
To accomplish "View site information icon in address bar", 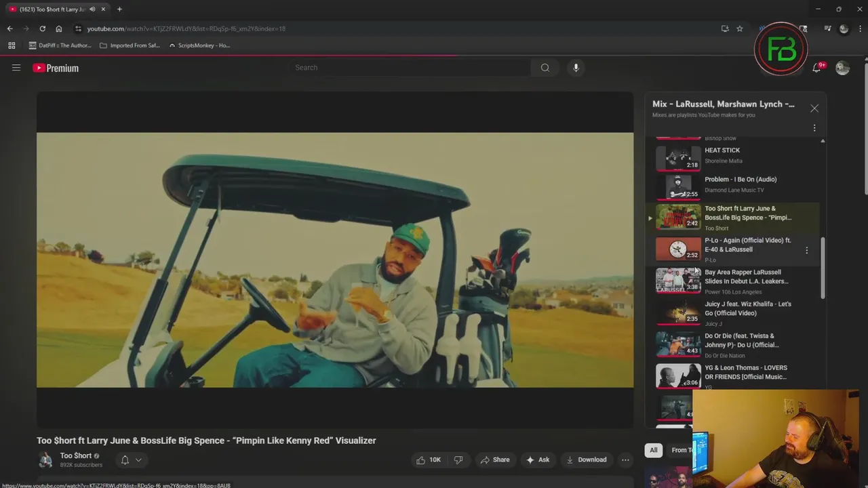I will click(78, 28).
